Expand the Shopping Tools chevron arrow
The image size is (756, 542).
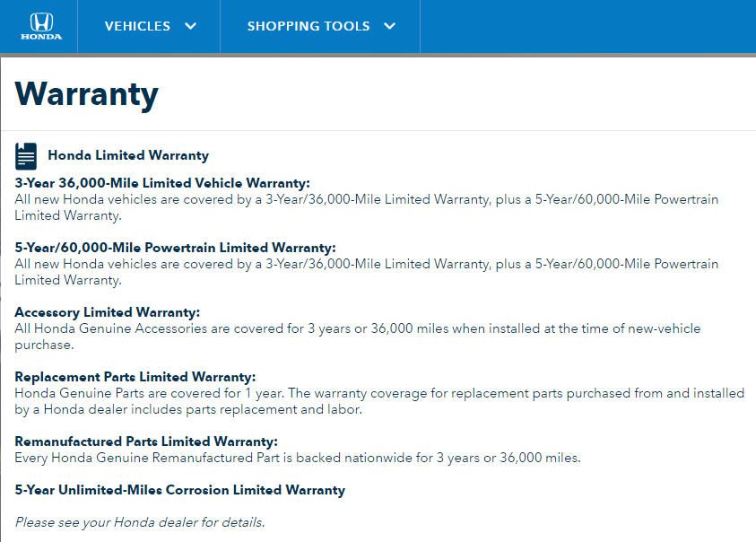tap(389, 26)
